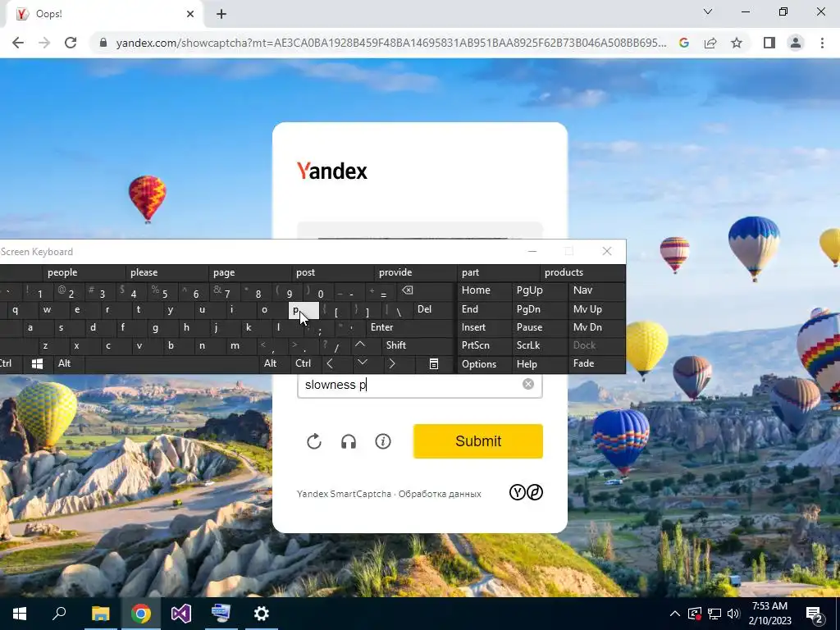Click backspace key on screen keyboard
The height and width of the screenshot is (630, 840).
click(x=407, y=290)
